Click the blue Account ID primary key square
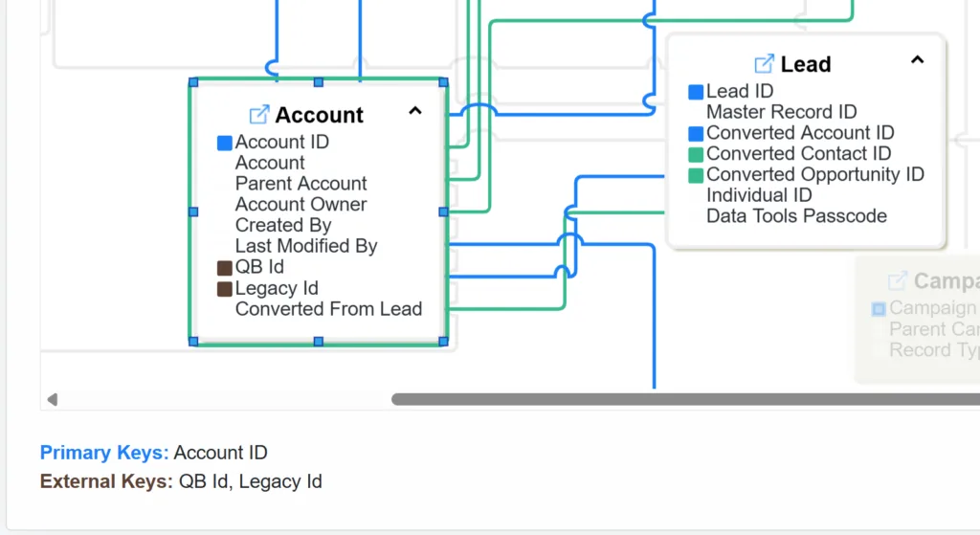Viewport: 980px width, 535px height. click(x=224, y=144)
